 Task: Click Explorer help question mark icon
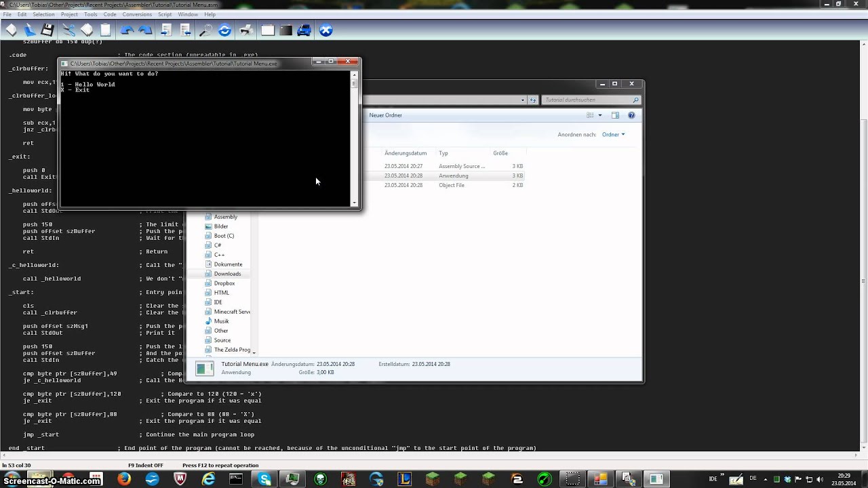pos(631,115)
